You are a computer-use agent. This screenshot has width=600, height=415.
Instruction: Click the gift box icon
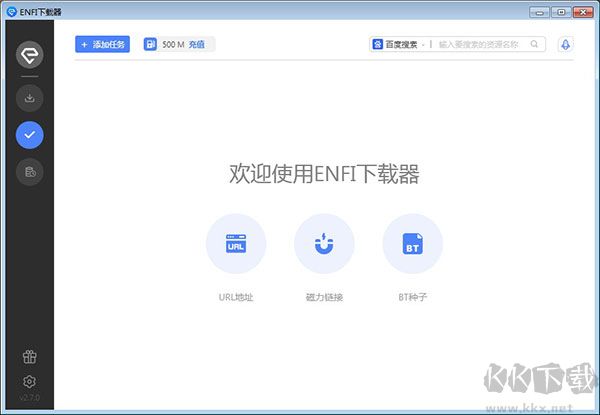tap(29, 356)
